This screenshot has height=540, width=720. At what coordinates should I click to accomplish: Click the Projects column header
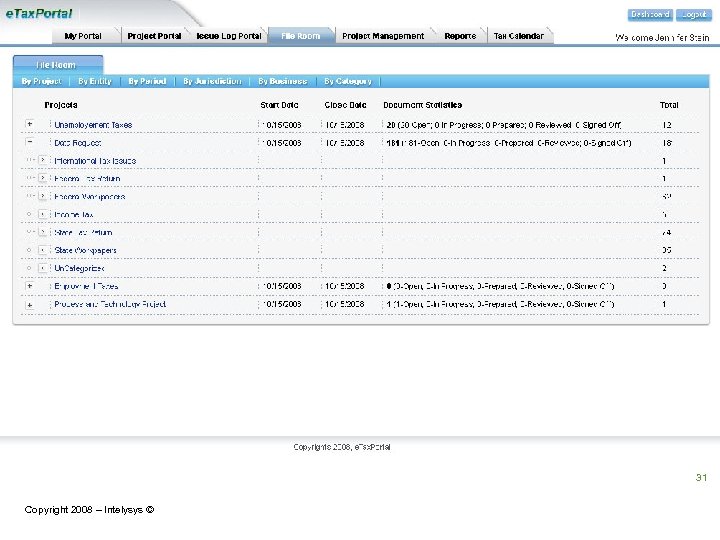coord(61,105)
